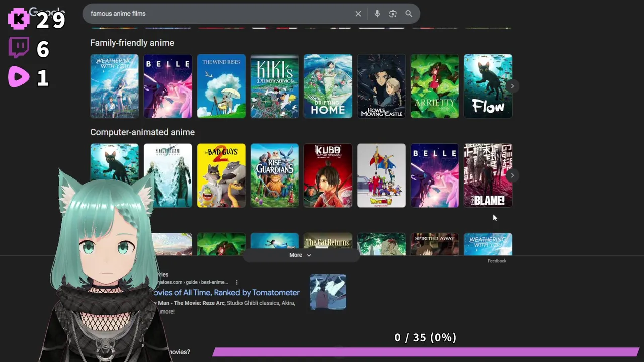Open the Final Fantasy Advent Children poster
Viewport: 644px width, 362px height.
(x=168, y=175)
